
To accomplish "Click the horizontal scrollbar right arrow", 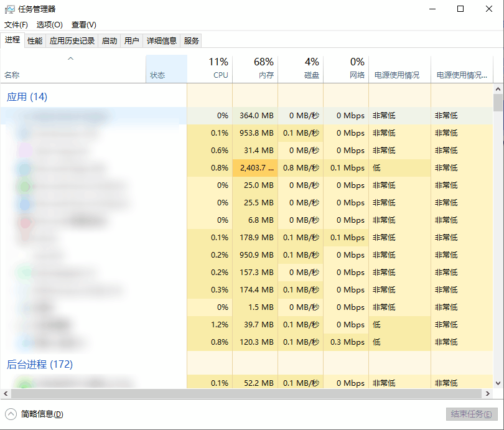I will point(488,393).
